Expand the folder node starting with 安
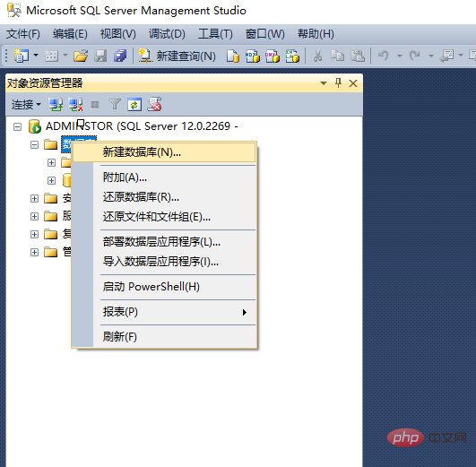 [35, 199]
